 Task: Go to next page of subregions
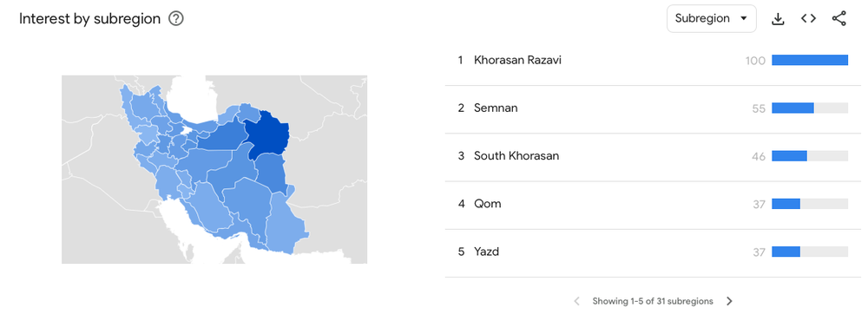tap(730, 301)
